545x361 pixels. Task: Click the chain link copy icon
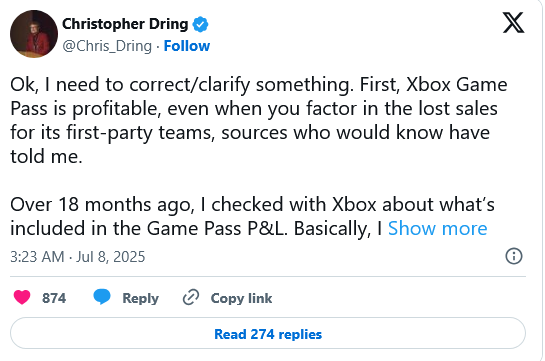[191, 297]
